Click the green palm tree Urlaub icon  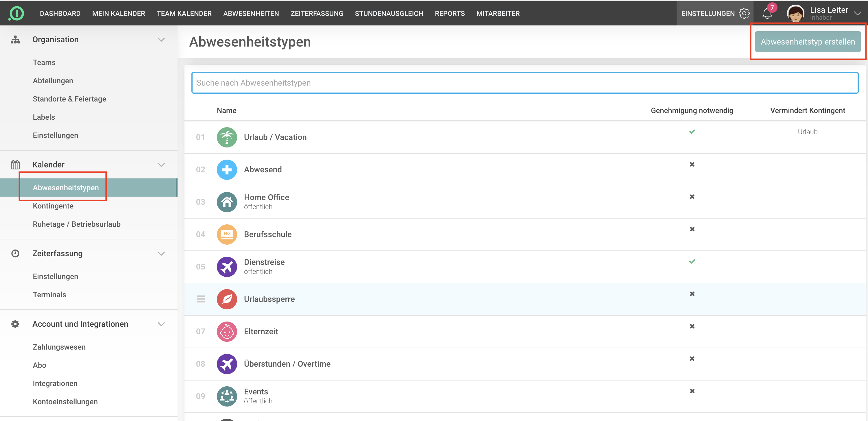coord(227,137)
